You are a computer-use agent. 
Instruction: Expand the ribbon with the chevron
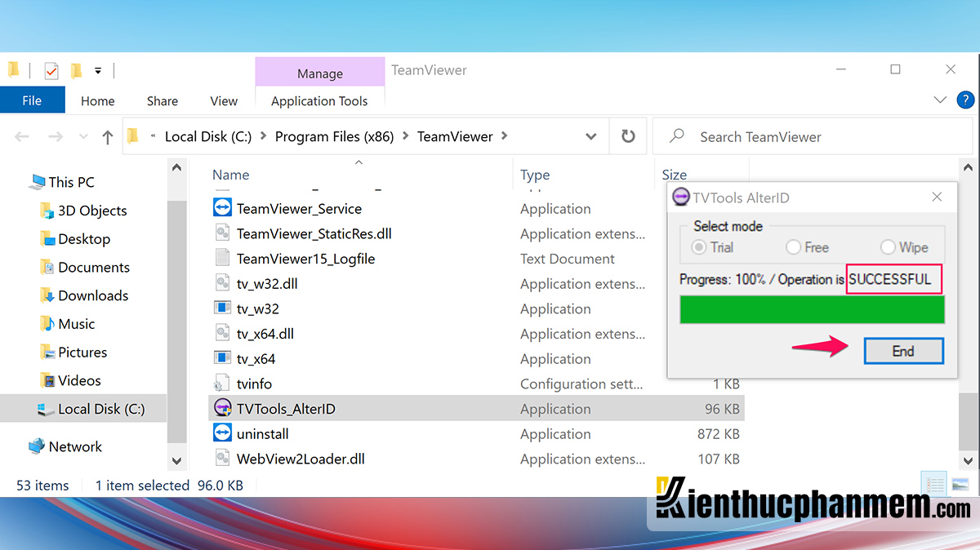pos(939,100)
